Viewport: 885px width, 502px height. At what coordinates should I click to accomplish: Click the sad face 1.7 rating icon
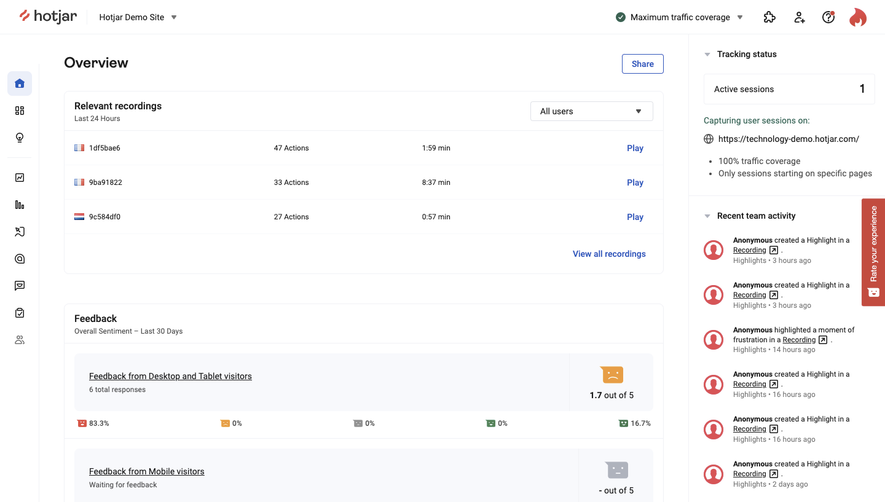(612, 374)
